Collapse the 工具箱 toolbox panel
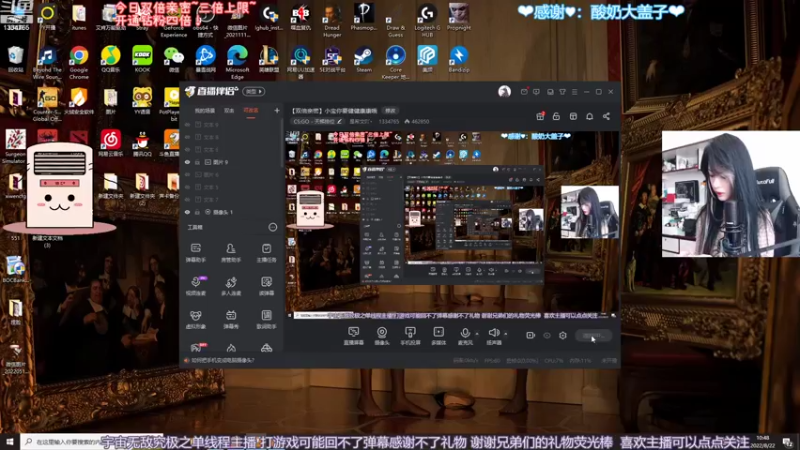800x450 pixels. pos(273,227)
